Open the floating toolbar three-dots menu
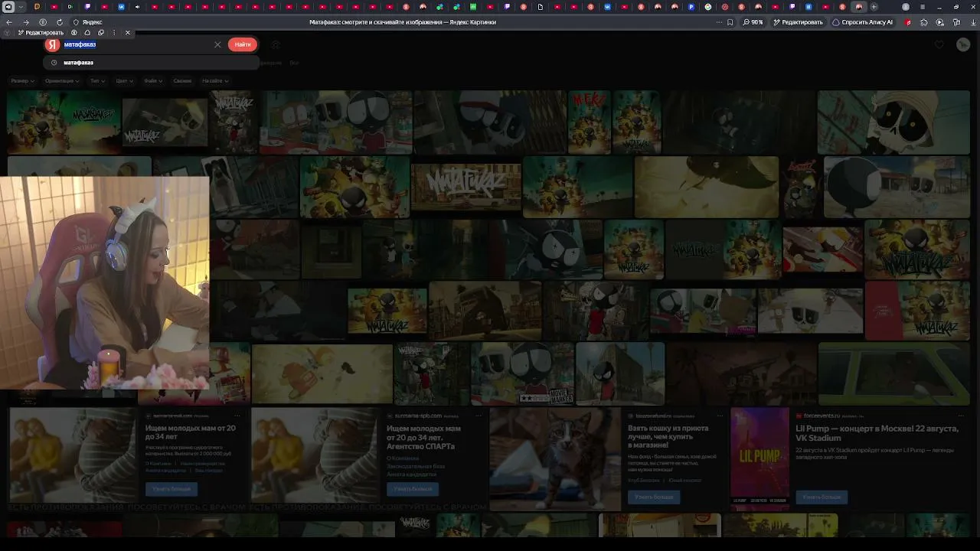Viewport: 980px width, 551px height. (114, 33)
